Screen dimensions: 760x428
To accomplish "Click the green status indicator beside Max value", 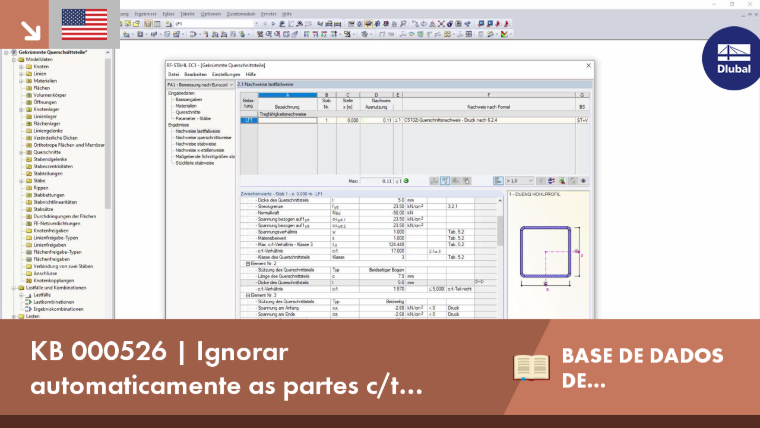I will (406, 181).
